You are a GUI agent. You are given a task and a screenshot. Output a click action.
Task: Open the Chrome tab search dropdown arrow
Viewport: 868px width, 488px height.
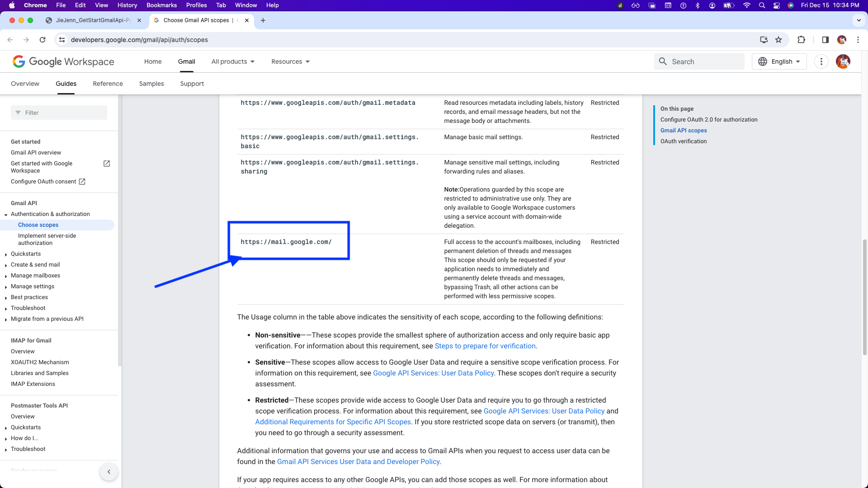pyautogui.click(x=859, y=20)
